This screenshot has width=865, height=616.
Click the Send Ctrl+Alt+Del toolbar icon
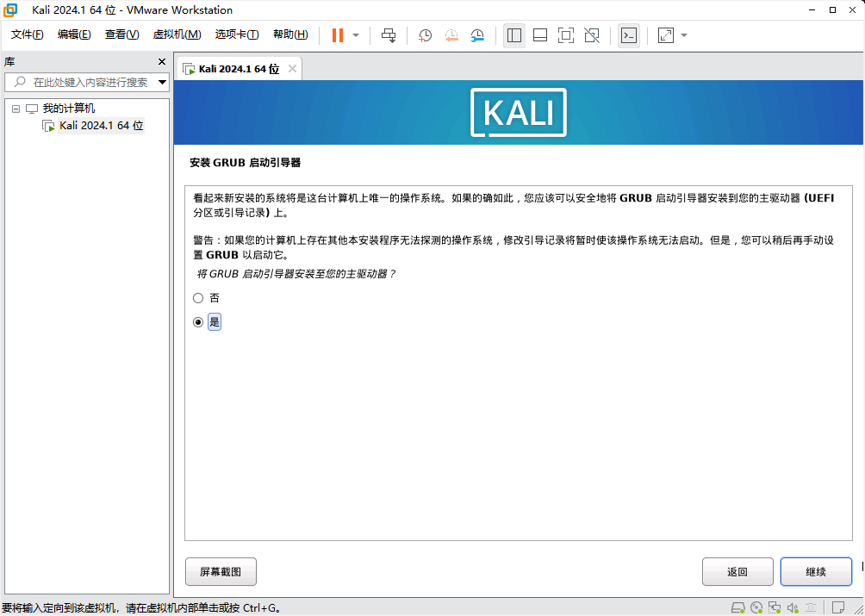(x=389, y=35)
